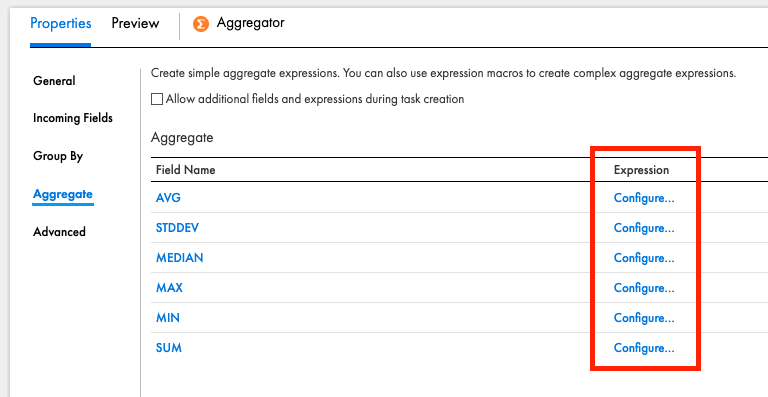Open the Advanced section
The height and width of the screenshot is (397, 768).
[59, 232]
